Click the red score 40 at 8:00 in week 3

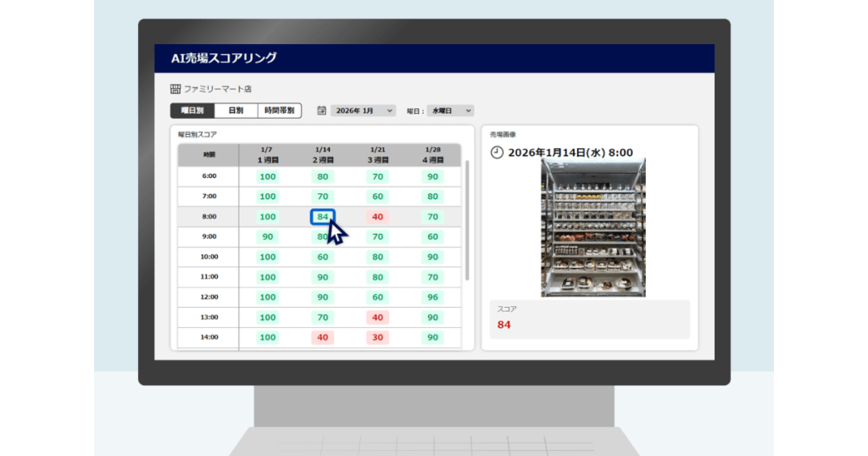(378, 217)
